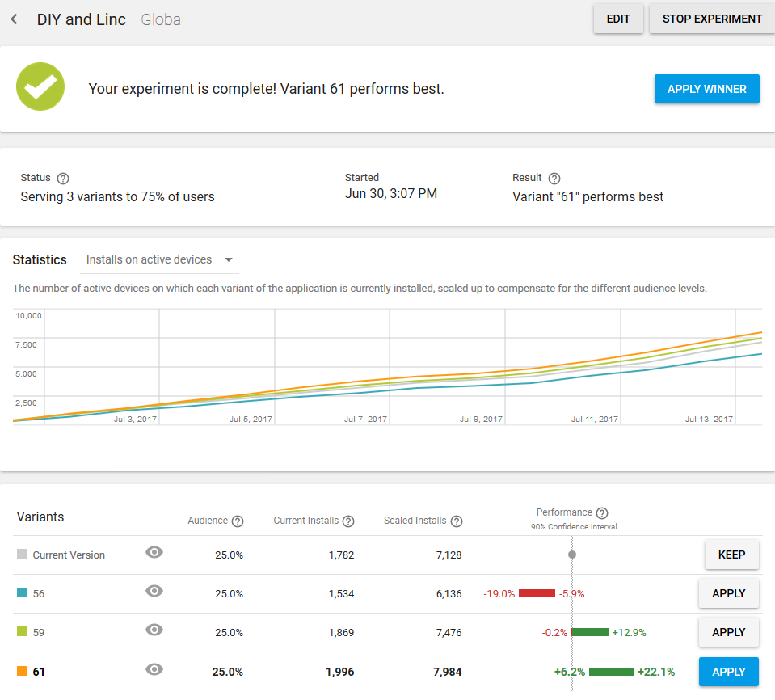Toggle visibility of Current Version variant
Viewport: 775px width, 700px height.
pos(154,552)
